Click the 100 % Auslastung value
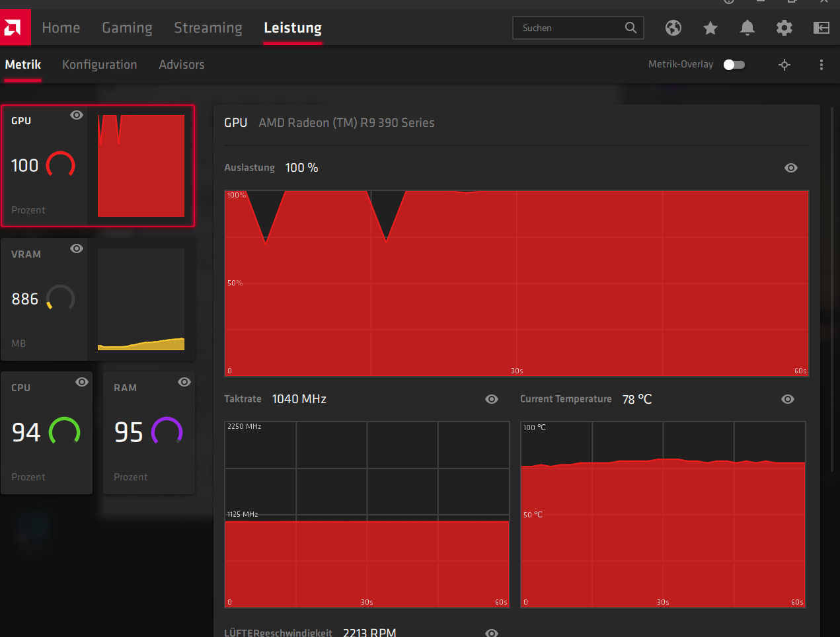 click(301, 168)
